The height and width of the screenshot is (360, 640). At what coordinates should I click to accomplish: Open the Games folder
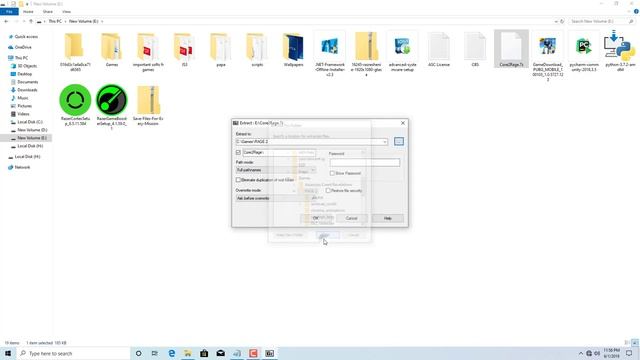pos(111,50)
